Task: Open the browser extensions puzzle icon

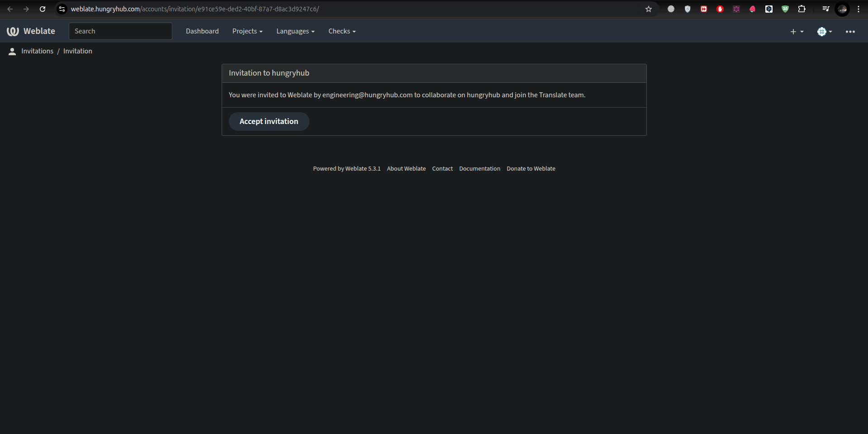Action: (802, 9)
